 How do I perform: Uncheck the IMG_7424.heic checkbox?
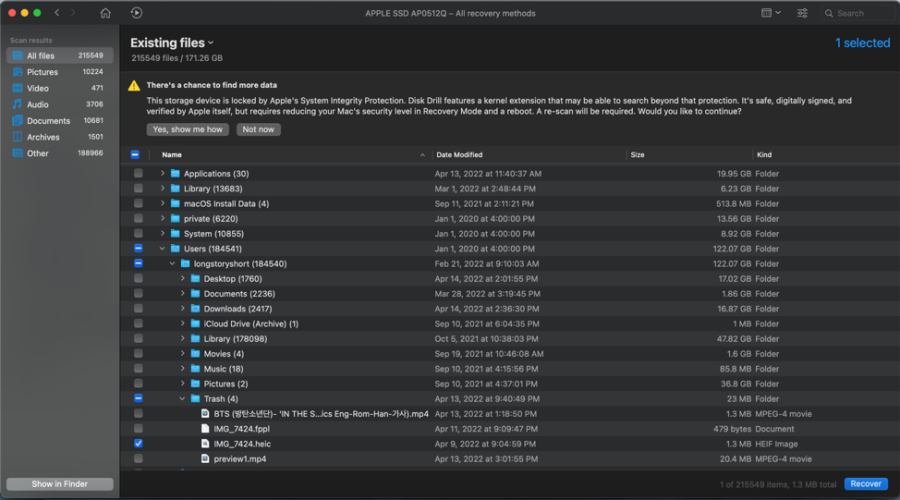(138, 444)
